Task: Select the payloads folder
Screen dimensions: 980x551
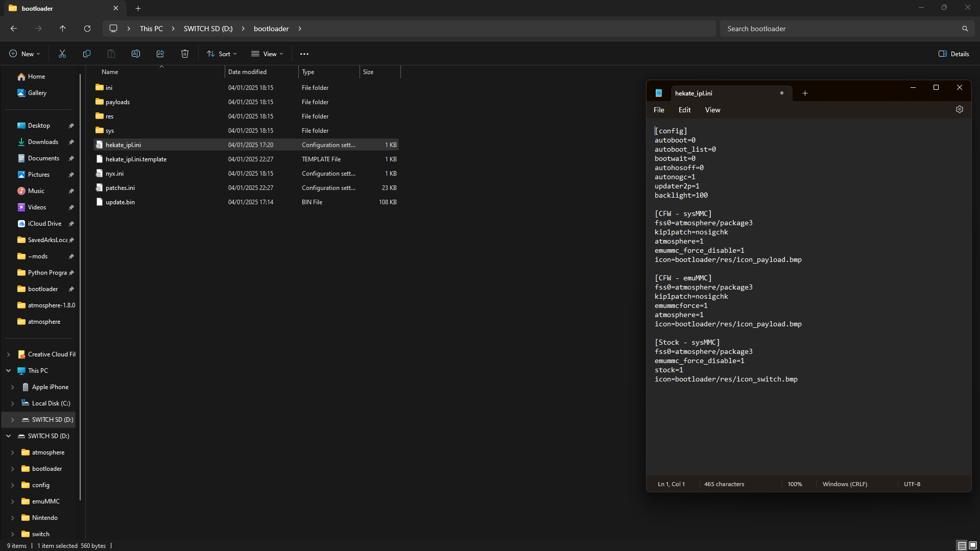Action: [x=246, y=102]
